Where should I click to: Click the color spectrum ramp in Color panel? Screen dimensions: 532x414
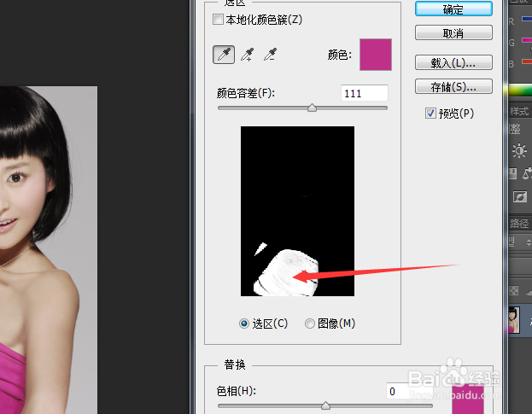click(x=520, y=90)
